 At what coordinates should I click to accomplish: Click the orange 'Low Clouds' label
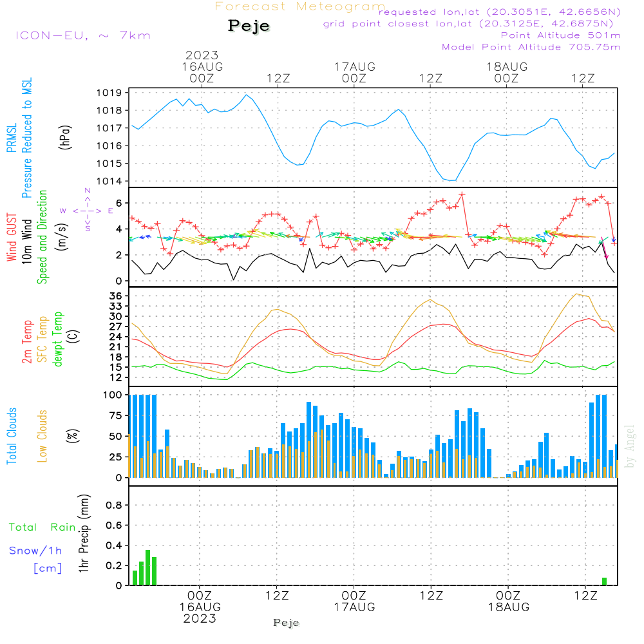tap(42, 436)
